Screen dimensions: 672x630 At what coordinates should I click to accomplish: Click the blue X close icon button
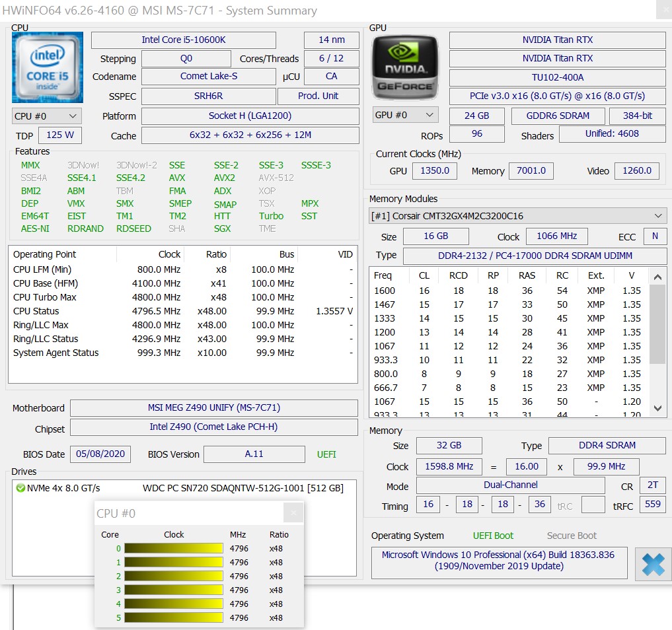(x=653, y=564)
